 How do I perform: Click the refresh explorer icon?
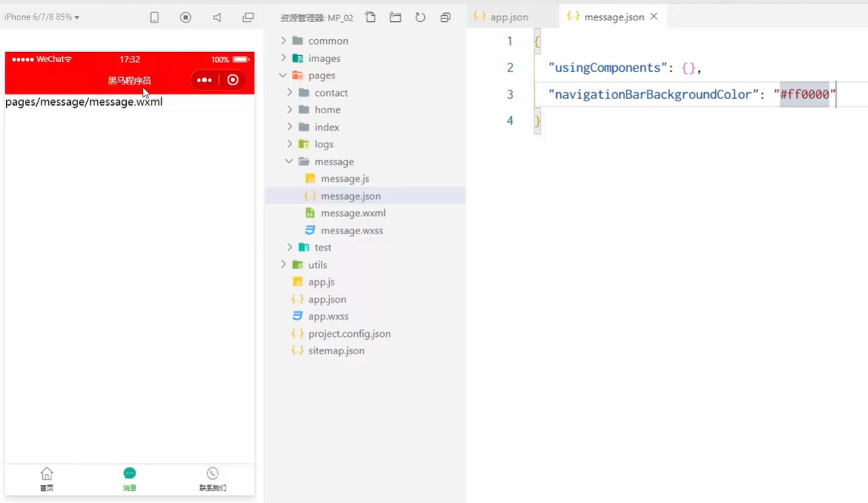click(420, 17)
